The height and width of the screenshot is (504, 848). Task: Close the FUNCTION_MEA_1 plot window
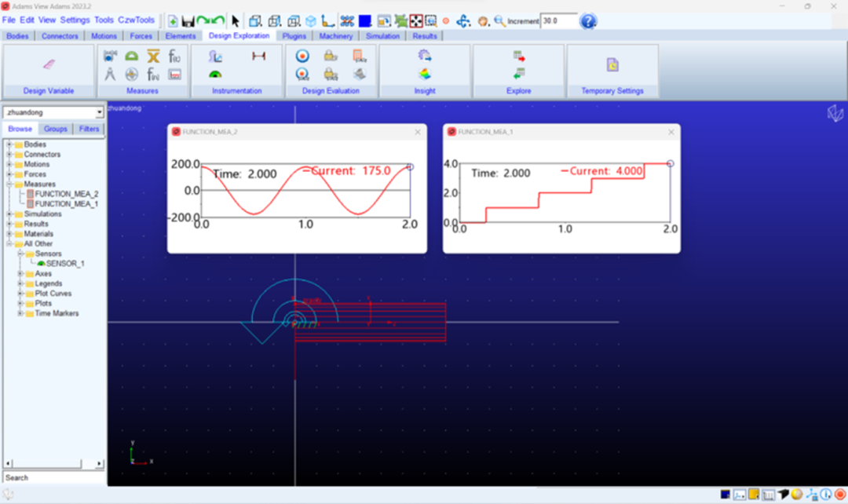tap(671, 132)
